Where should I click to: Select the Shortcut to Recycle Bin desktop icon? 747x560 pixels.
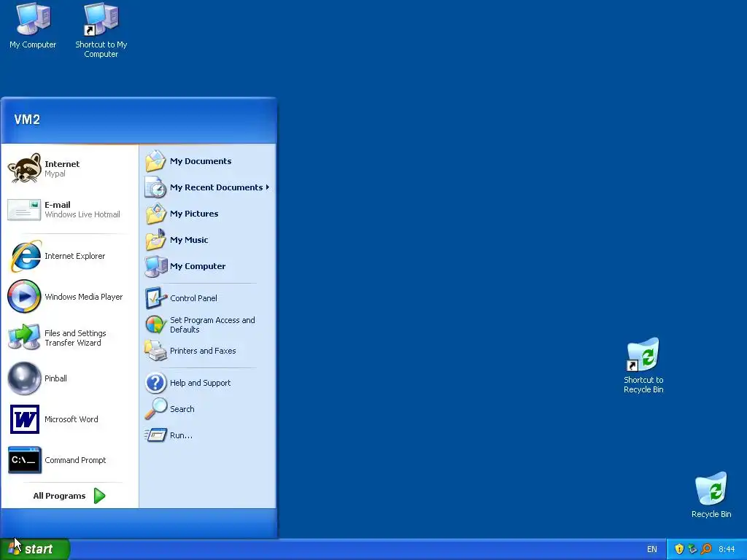[x=643, y=355]
